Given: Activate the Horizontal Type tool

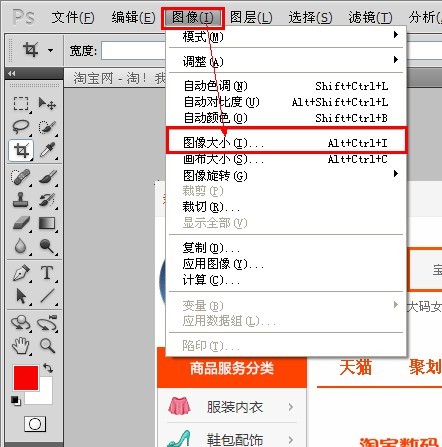Looking at the screenshot, I should coord(47,273).
